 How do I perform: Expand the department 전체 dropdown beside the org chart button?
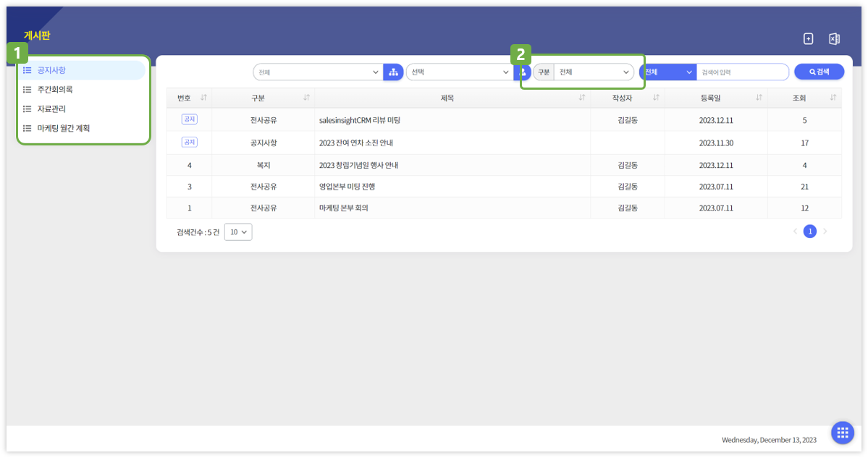[x=319, y=72]
